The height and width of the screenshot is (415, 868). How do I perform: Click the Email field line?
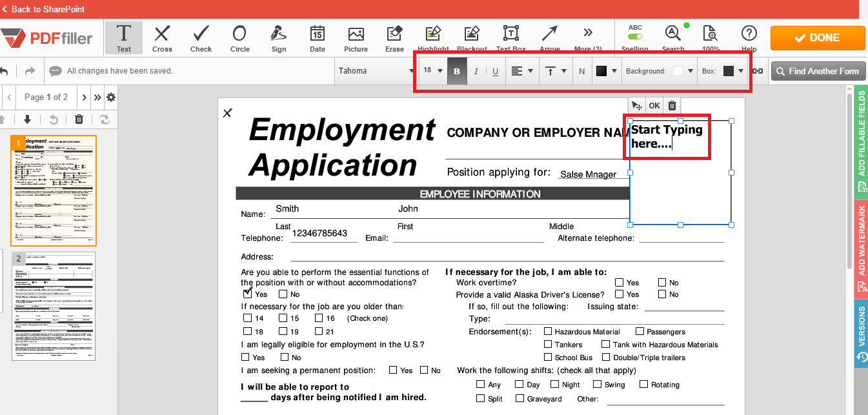pos(469,237)
